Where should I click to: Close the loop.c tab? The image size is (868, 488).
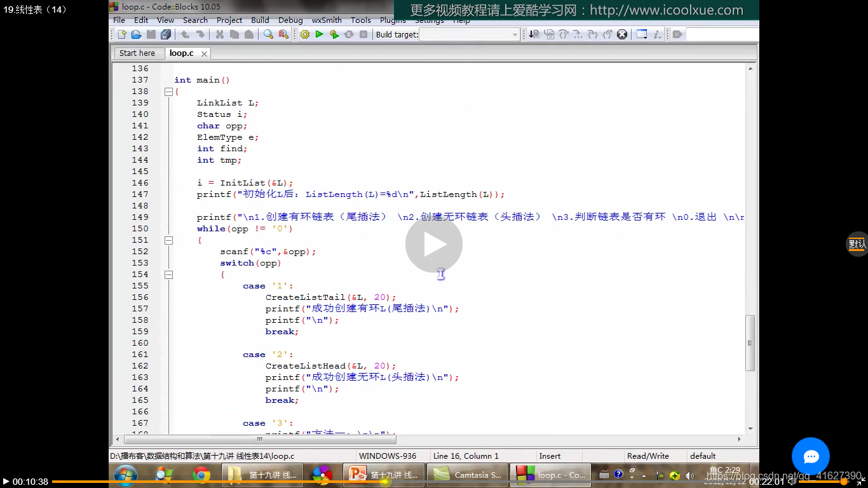point(204,54)
